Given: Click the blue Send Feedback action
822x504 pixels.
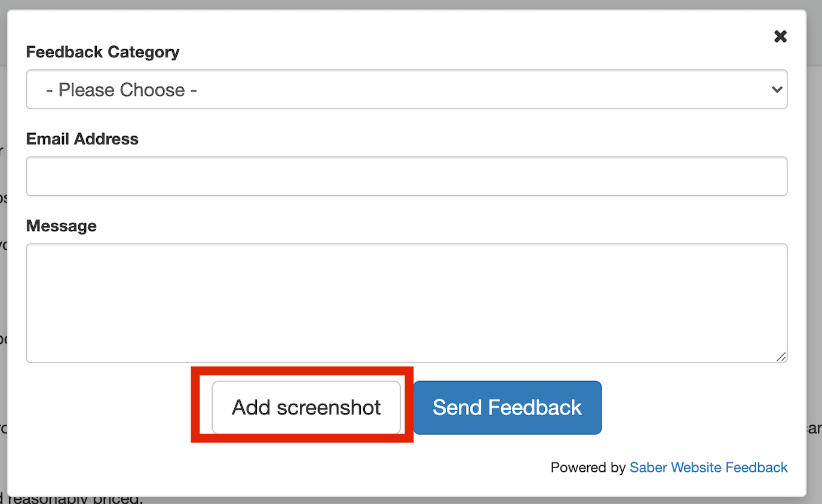Looking at the screenshot, I should click(507, 407).
